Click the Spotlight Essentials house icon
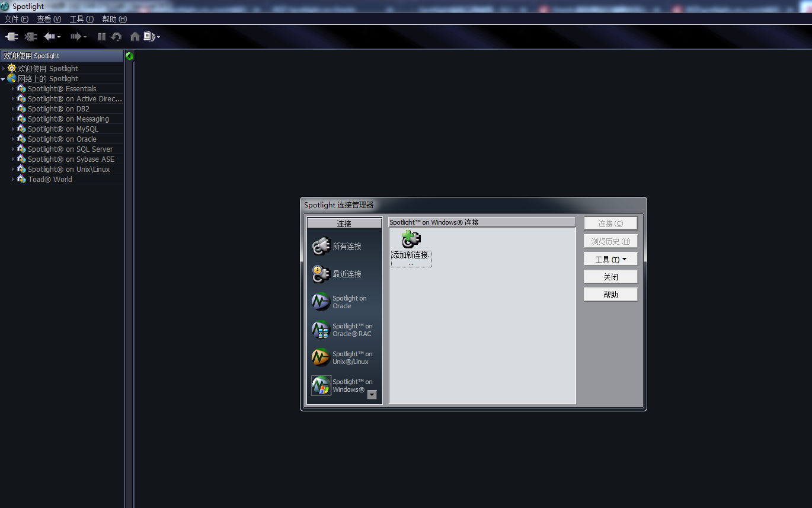 coord(21,88)
